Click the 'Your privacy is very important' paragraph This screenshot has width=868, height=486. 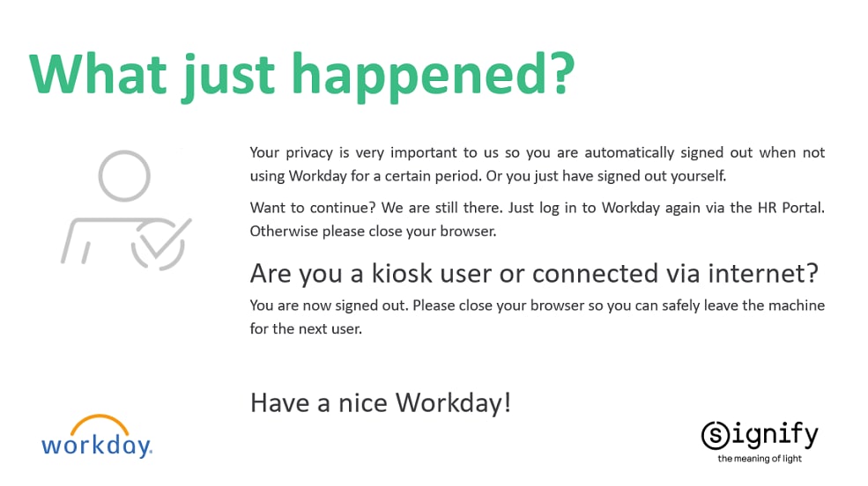click(537, 152)
